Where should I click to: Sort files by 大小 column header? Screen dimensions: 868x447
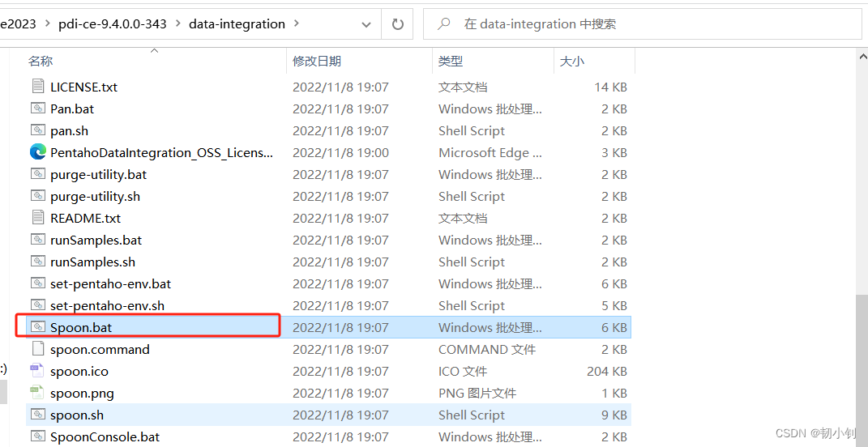[572, 62]
